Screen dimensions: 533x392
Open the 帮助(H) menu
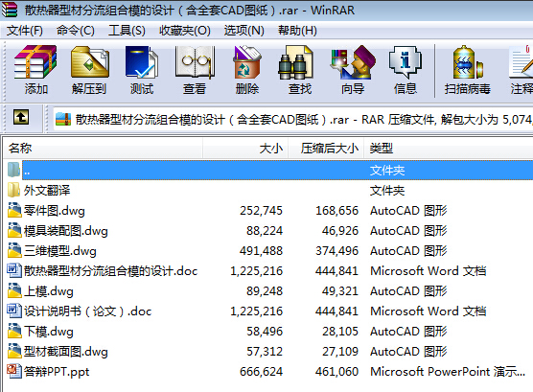point(297,31)
